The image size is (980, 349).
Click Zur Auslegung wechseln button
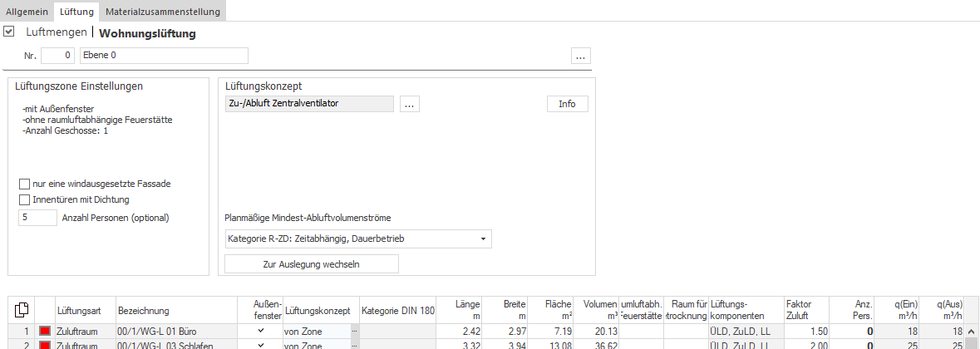point(311,264)
